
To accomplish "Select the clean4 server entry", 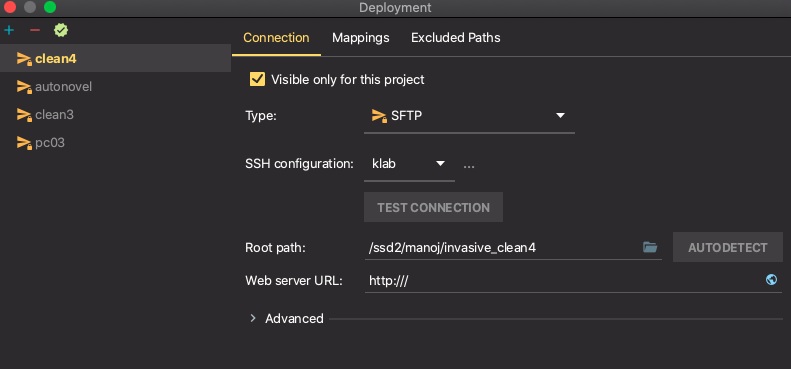I will tap(116, 59).
